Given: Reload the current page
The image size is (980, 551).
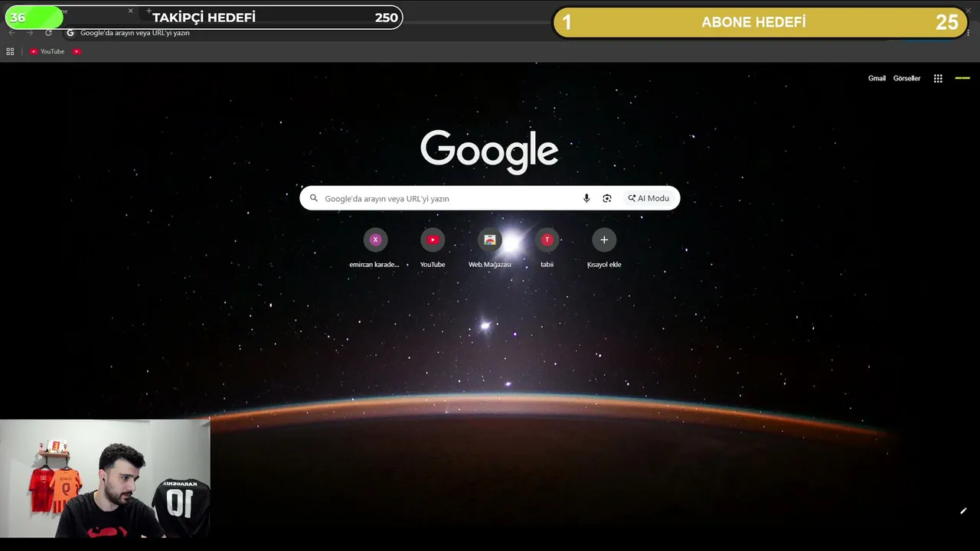Looking at the screenshot, I should (x=48, y=33).
